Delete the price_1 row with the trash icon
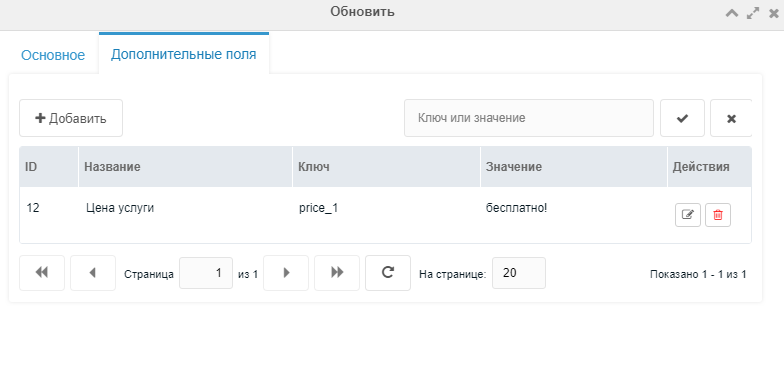This screenshot has width=784, height=371. pos(718,215)
